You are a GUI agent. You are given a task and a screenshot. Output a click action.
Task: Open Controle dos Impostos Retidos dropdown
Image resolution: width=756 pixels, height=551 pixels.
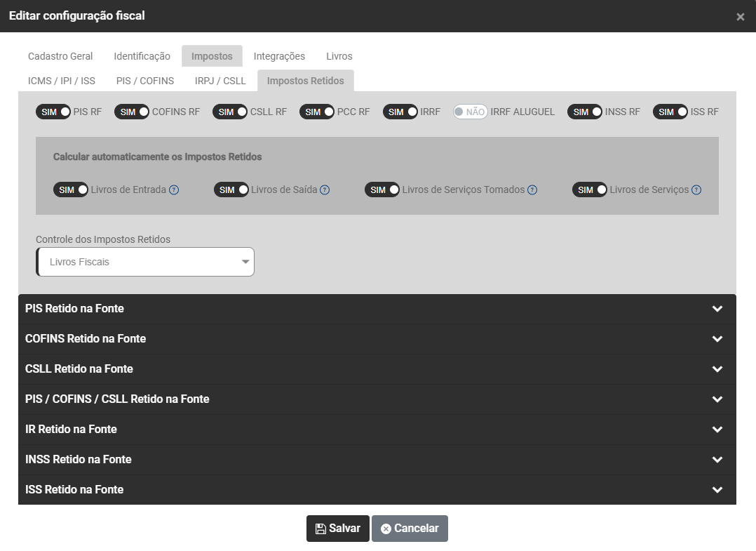[x=145, y=262]
